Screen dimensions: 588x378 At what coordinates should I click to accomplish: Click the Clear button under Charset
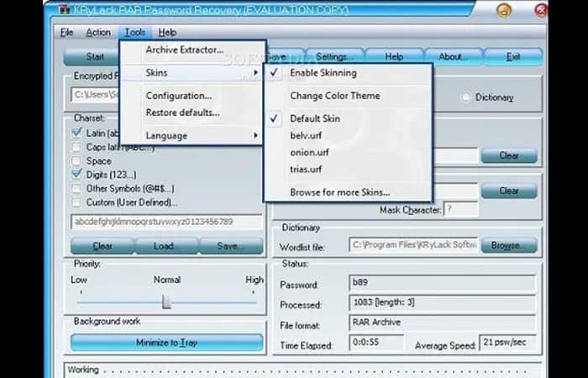[102, 246]
